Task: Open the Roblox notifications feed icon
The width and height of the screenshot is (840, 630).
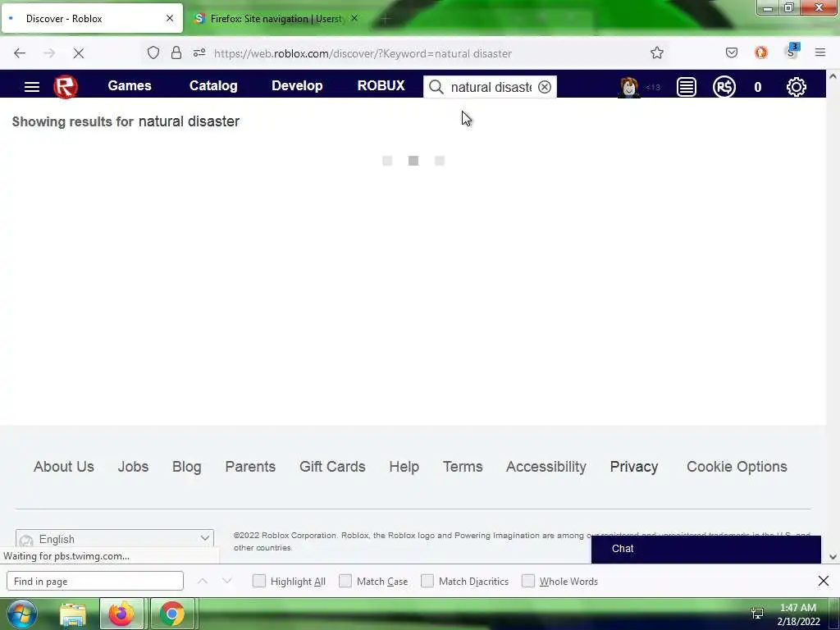Action: [x=687, y=87]
